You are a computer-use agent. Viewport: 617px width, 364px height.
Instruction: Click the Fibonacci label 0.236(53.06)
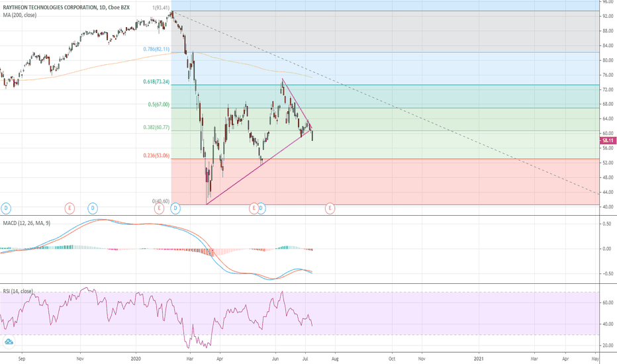click(156, 156)
